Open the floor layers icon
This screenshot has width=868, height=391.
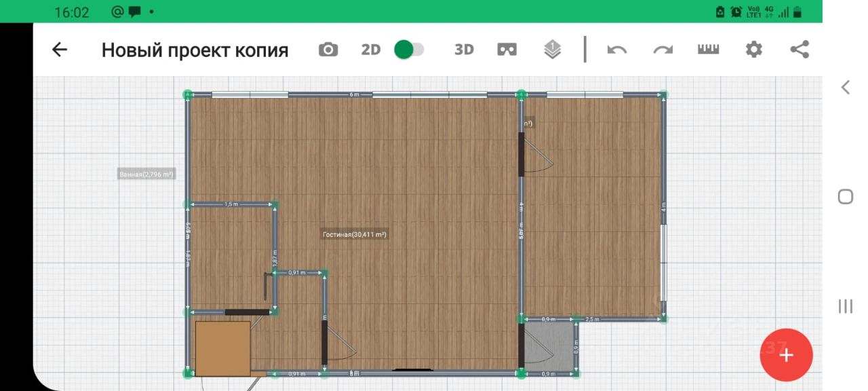pos(553,50)
